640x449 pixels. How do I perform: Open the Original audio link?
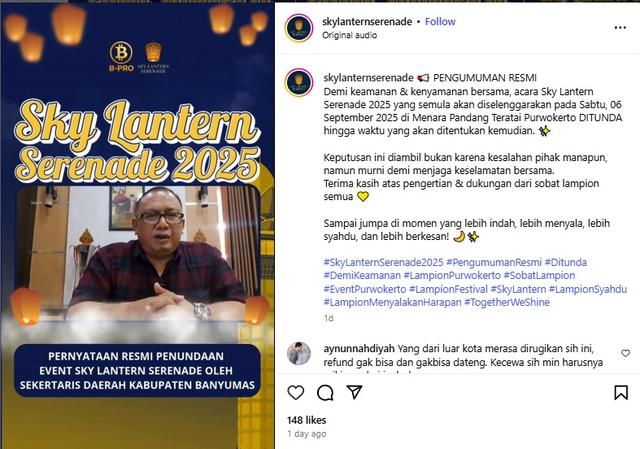[x=349, y=35]
